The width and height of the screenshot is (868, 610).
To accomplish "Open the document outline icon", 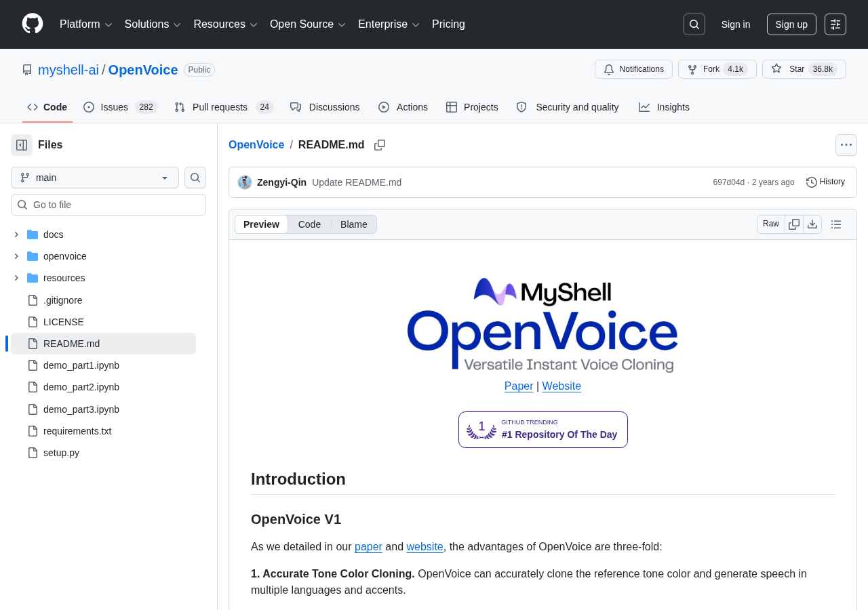I will pyautogui.click(x=836, y=224).
